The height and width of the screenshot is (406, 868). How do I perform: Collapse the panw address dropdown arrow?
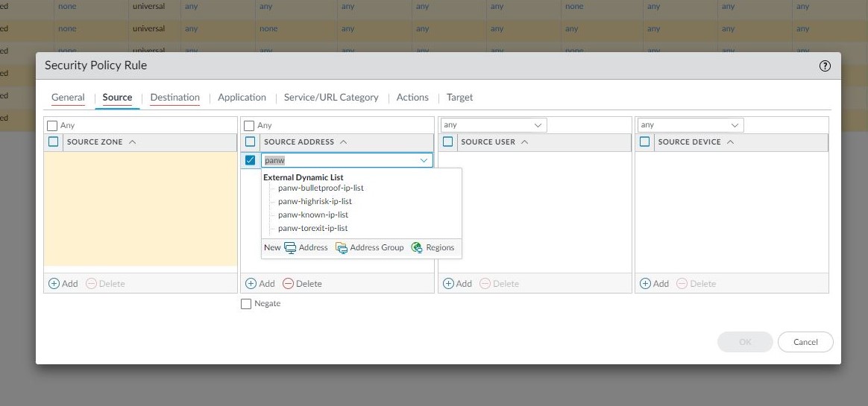click(x=424, y=160)
